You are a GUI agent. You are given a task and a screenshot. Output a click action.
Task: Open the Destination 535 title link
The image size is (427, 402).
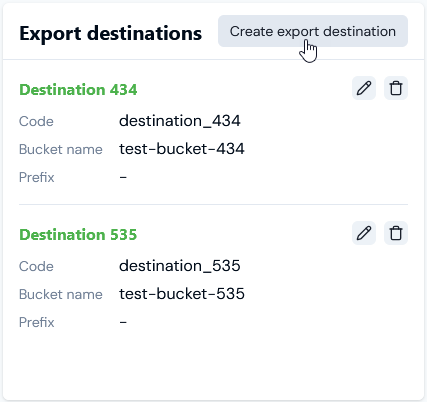click(x=78, y=235)
